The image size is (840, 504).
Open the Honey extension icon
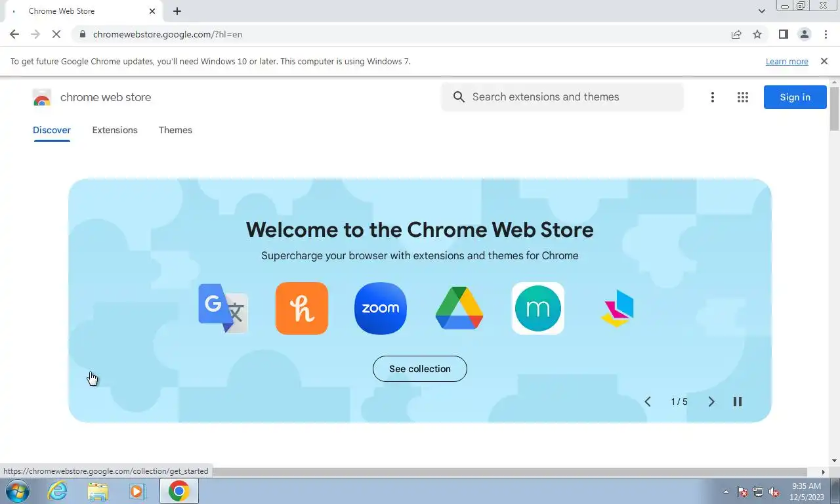302,308
